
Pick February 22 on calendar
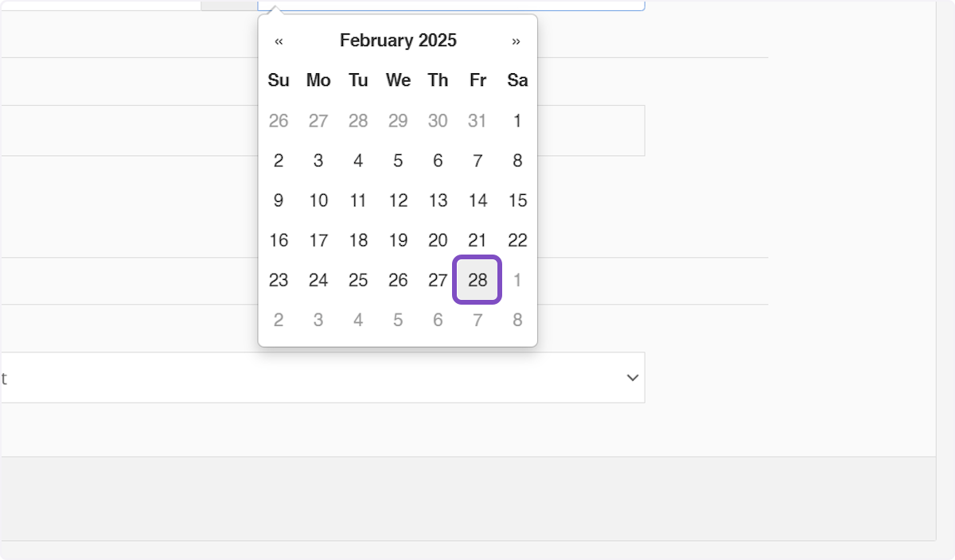[517, 240]
